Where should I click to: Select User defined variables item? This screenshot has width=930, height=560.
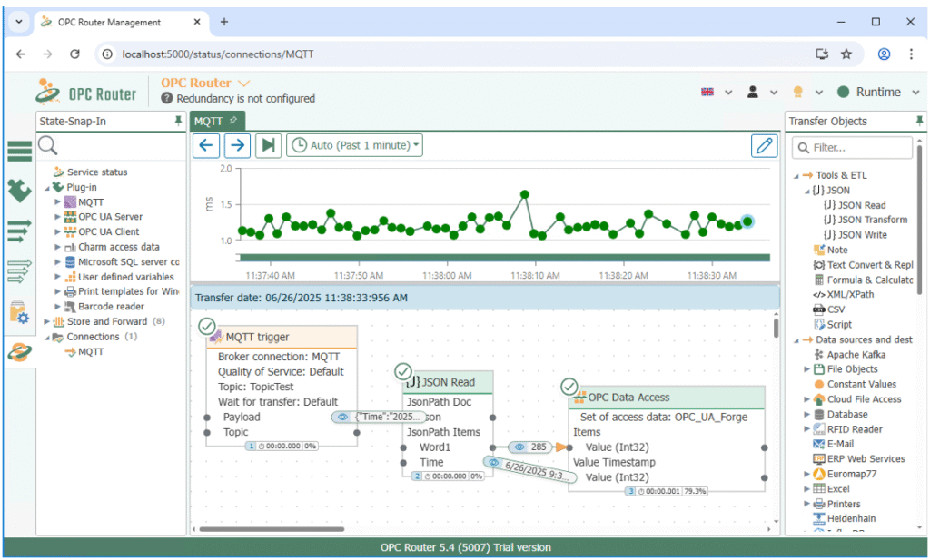[x=125, y=277]
